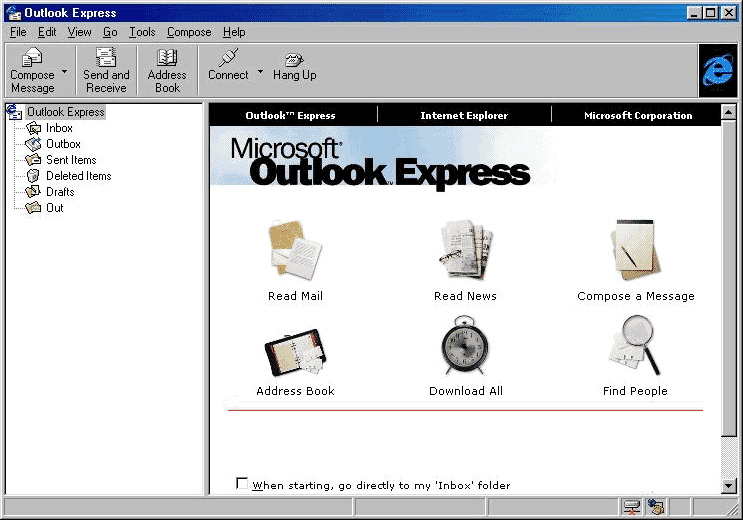The image size is (743, 520).
Task: Open the Drafts folder in the tree
Action: pos(60,192)
